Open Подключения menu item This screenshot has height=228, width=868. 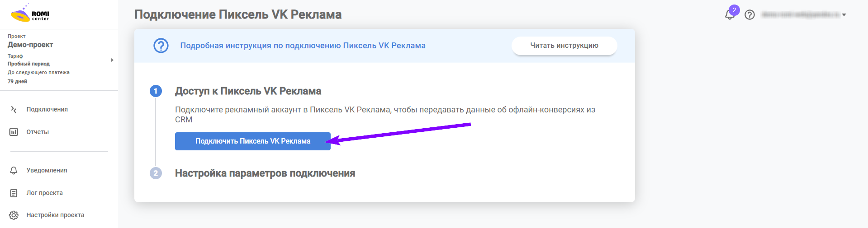coord(47,109)
